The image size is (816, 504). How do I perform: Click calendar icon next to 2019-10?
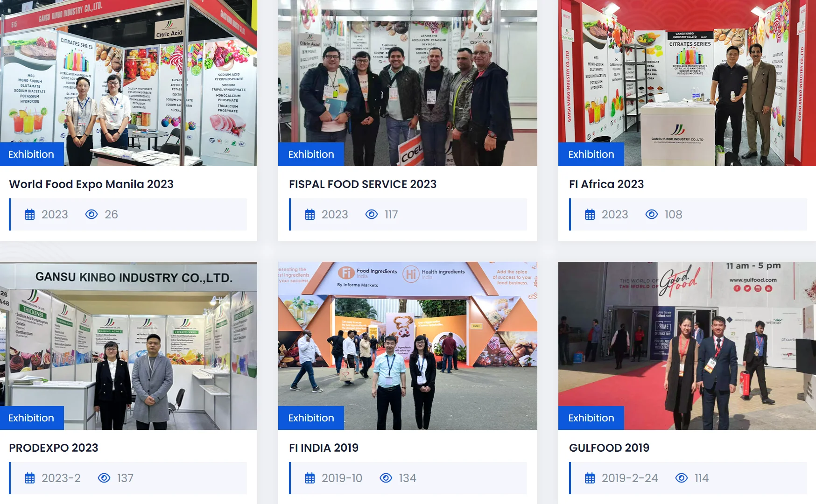click(x=310, y=478)
